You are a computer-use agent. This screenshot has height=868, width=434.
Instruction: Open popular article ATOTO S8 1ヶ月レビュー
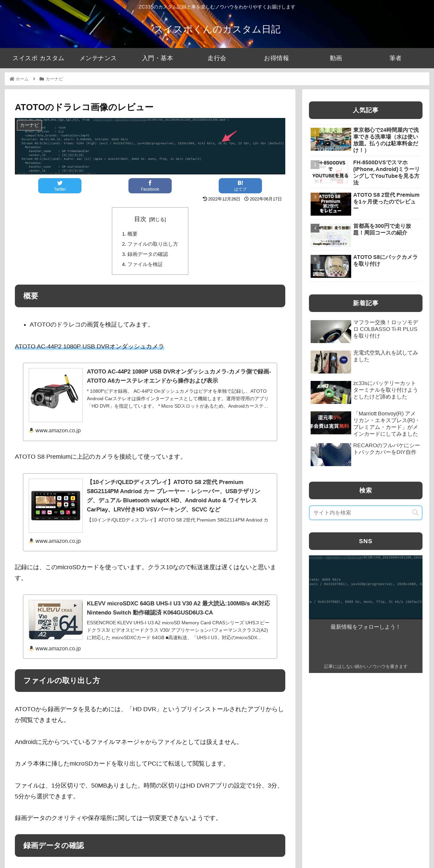(366, 203)
